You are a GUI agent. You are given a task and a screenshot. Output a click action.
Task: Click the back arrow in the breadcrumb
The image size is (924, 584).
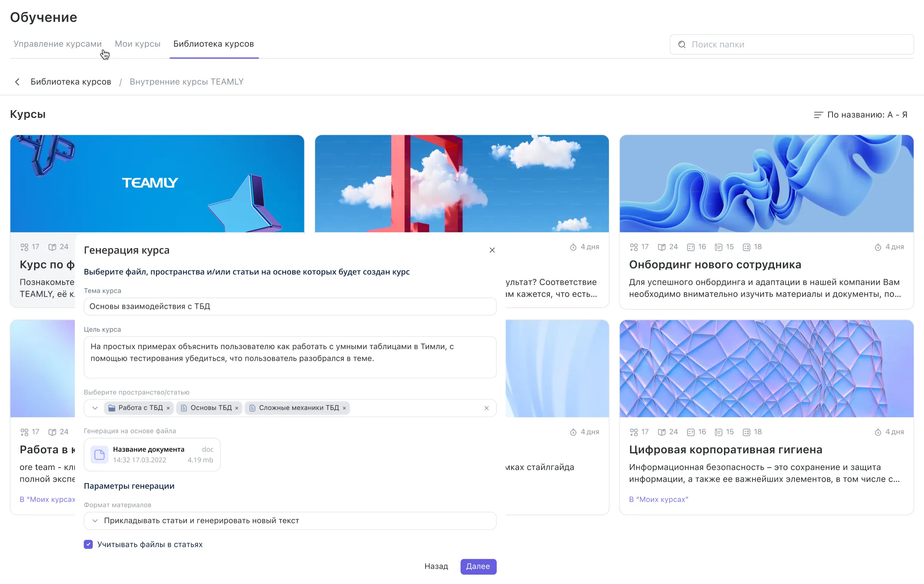coord(17,82)
